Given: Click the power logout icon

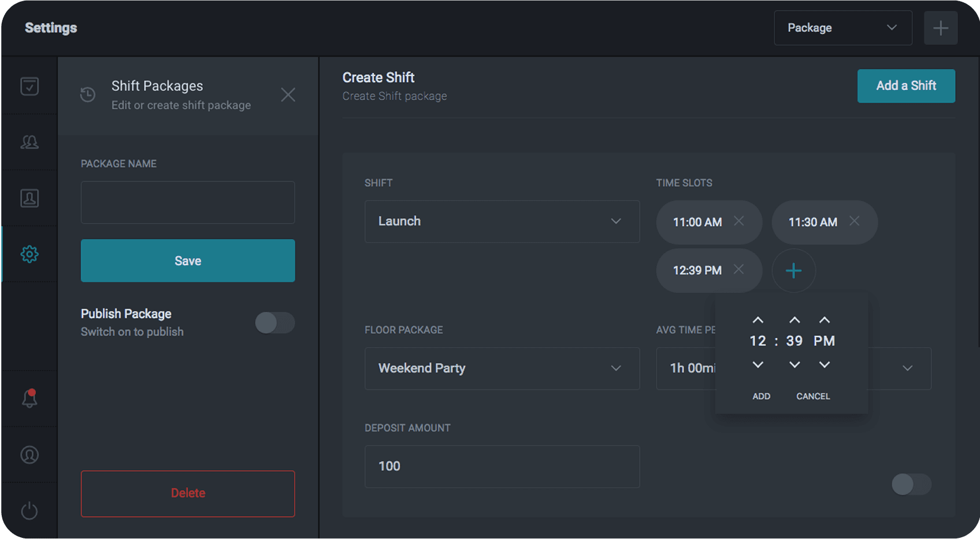Looking at the screenshot, I should coord(29,511).
